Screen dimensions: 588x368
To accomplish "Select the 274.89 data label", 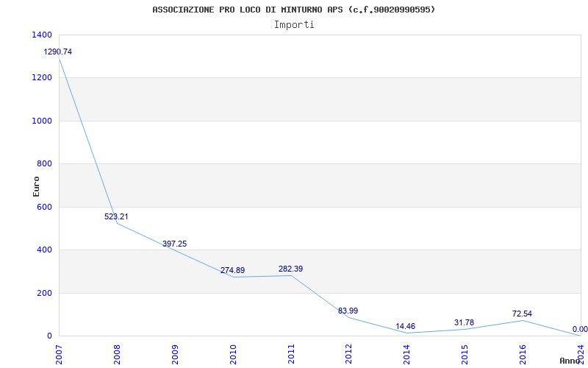I will tap(232, 270).
